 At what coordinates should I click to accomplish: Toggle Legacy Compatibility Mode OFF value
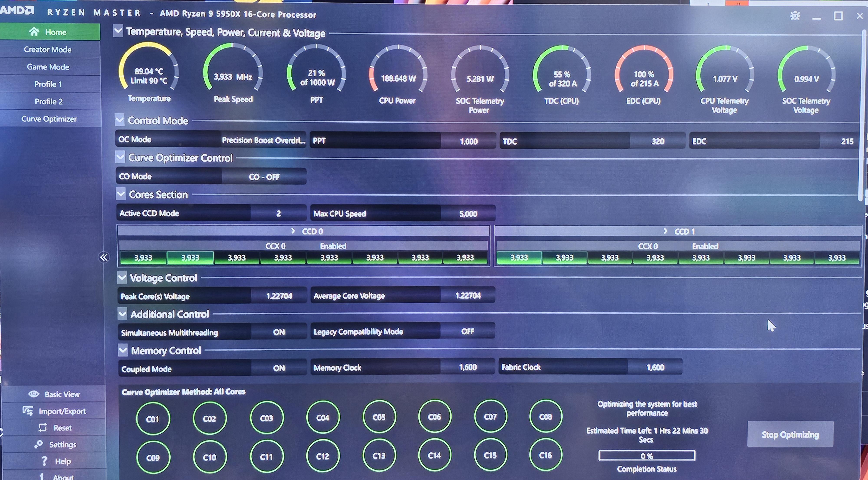click(468, 331)
